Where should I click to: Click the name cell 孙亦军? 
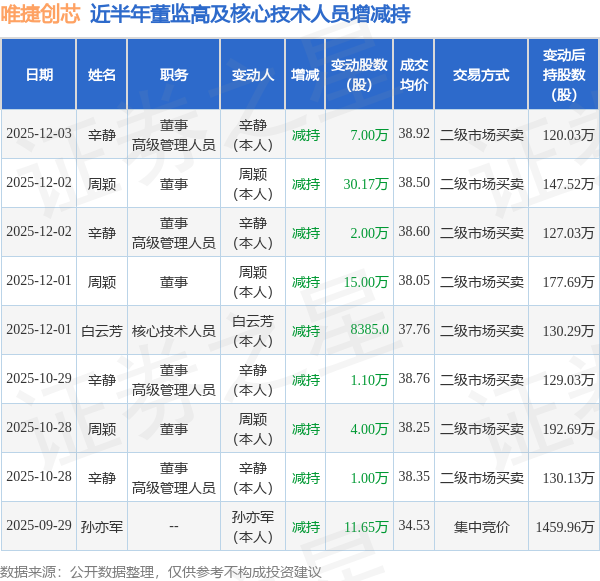pos(102,527)
